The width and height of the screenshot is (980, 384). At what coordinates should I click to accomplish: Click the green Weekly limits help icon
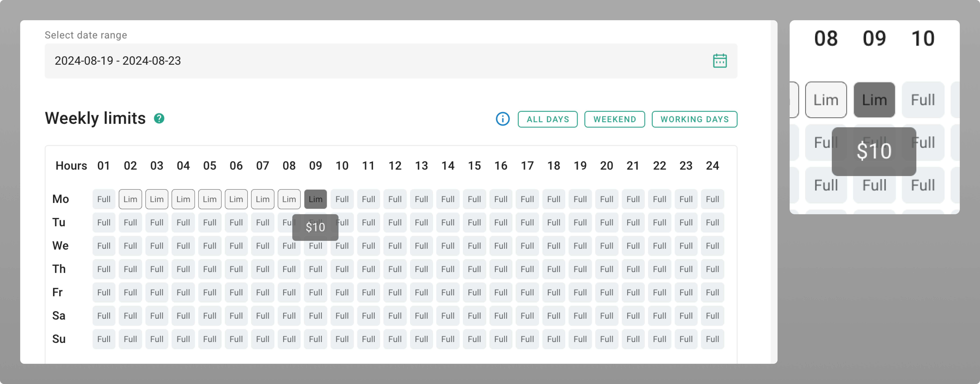click(159, 118)
